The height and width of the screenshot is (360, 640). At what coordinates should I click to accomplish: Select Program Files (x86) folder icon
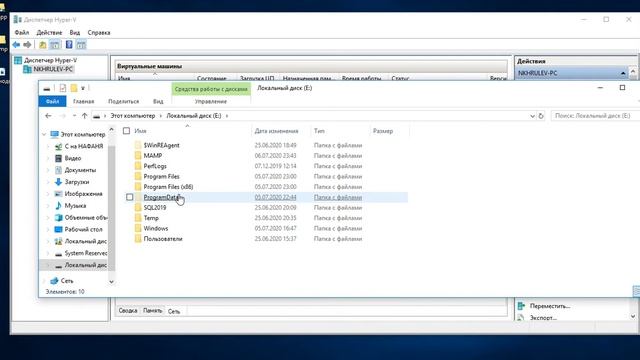coord(138,187)
